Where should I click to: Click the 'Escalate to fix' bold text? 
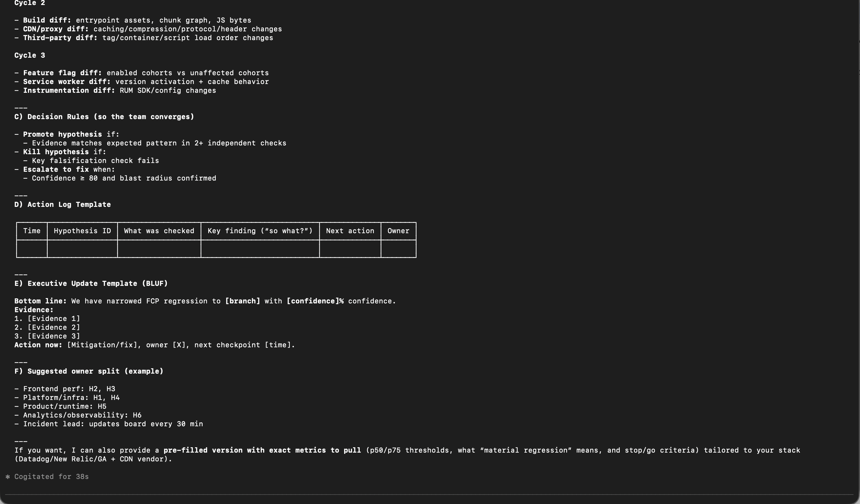(x=56, y=170)
